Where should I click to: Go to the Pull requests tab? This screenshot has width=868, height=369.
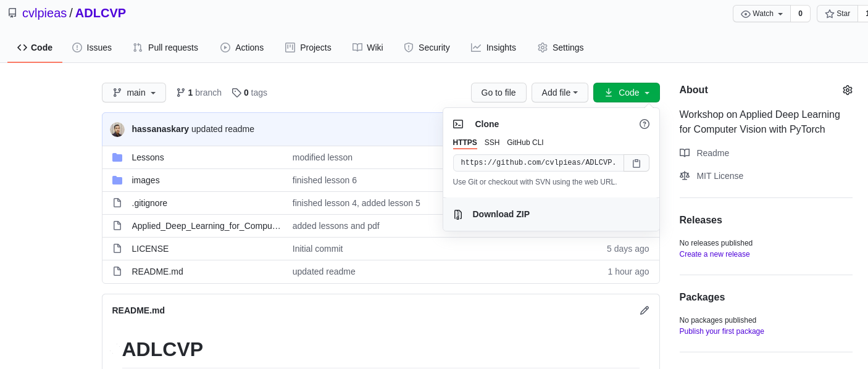point(165,48)
